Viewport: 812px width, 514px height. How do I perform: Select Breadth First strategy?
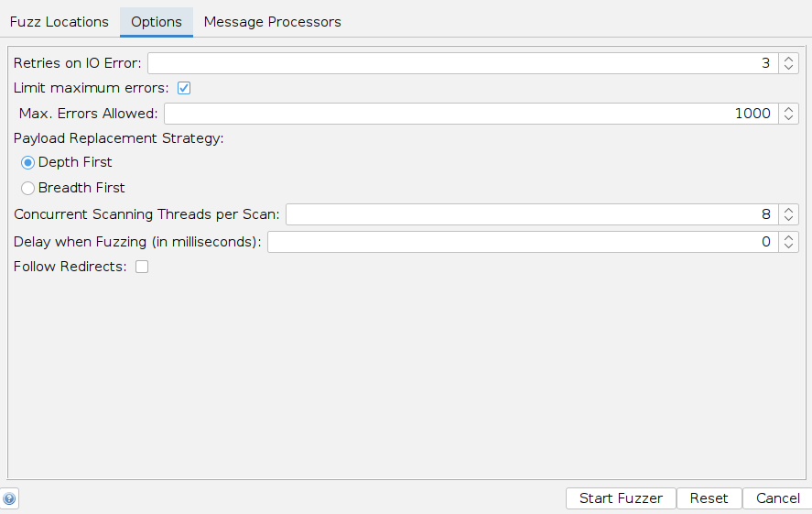(28, 188)
